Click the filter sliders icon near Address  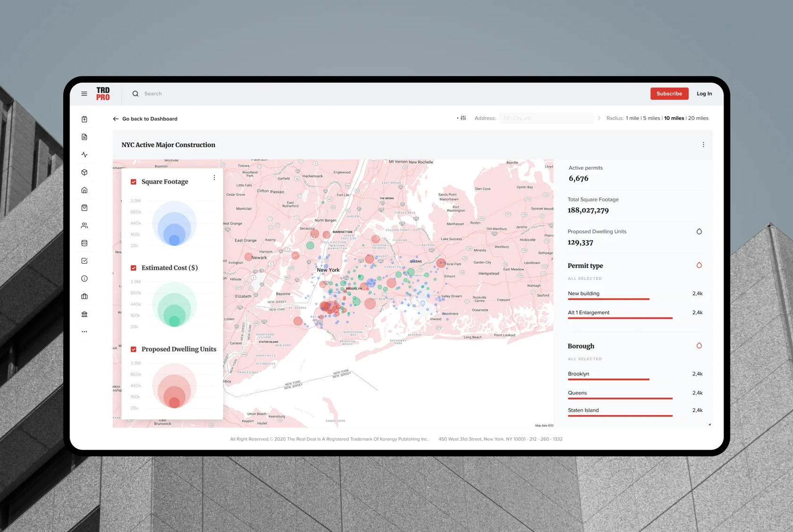[x=463, y=118]
